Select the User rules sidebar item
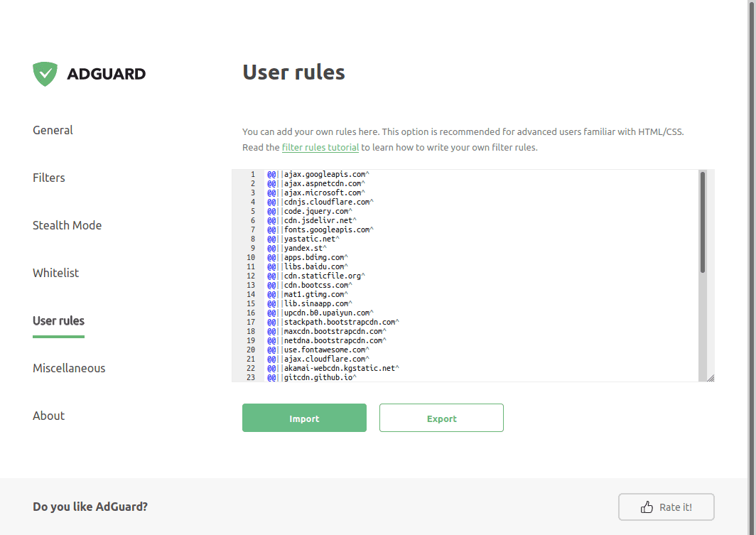The width and height of the screenshot is (756, 535). pos(58,320)
